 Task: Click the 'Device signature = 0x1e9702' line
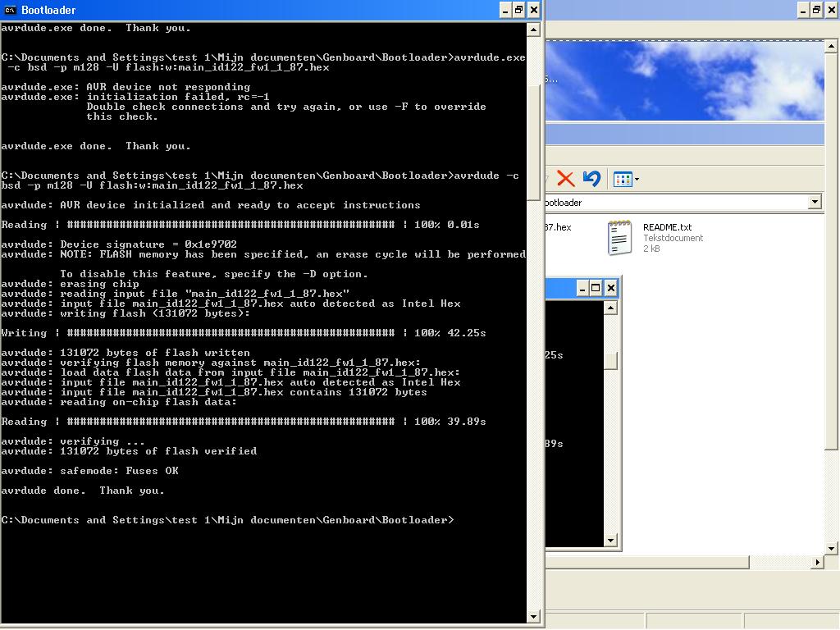[119, 244]
